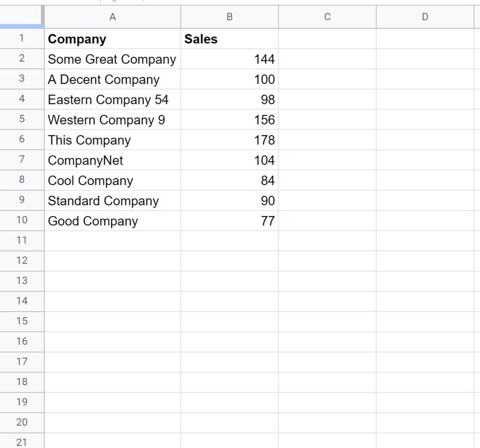Click the select-all corner box

(x=22, y=17)
